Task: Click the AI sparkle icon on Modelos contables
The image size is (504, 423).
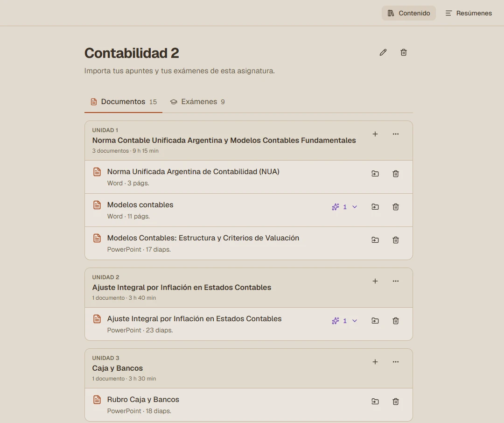Action: coord(335,207)
